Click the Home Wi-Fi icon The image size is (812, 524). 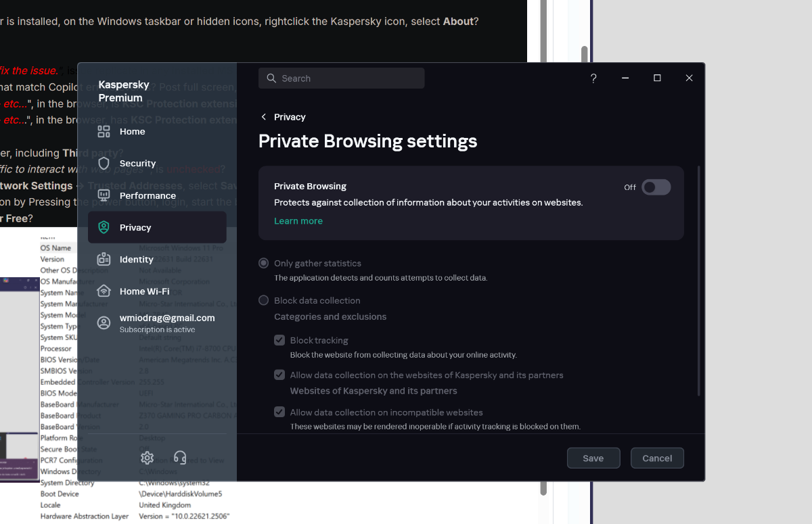pos(104,291)
